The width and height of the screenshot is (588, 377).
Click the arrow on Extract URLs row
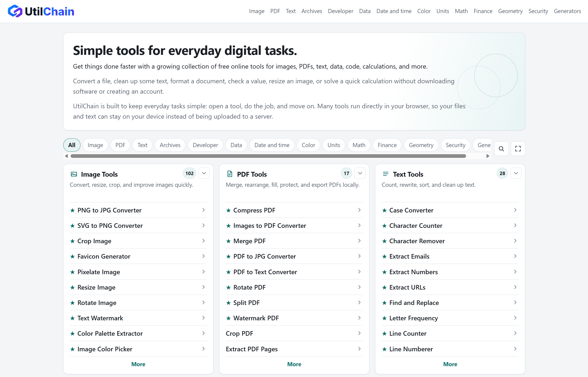(x=515, y=287)
